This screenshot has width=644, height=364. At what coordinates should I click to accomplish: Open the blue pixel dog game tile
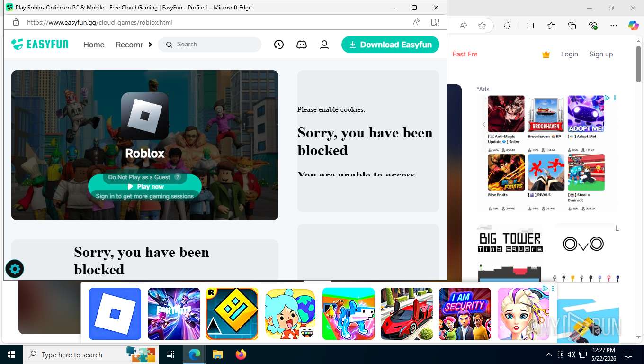349,314
